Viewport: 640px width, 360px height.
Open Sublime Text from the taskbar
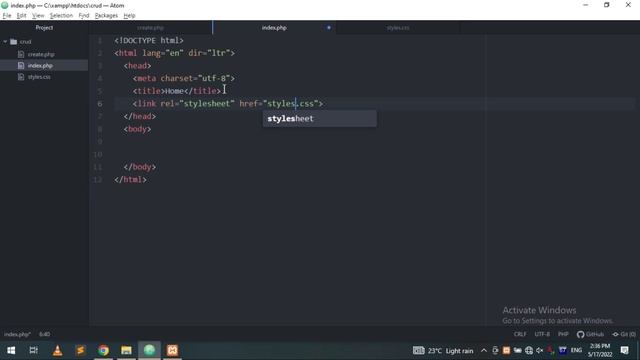point(80,351)
